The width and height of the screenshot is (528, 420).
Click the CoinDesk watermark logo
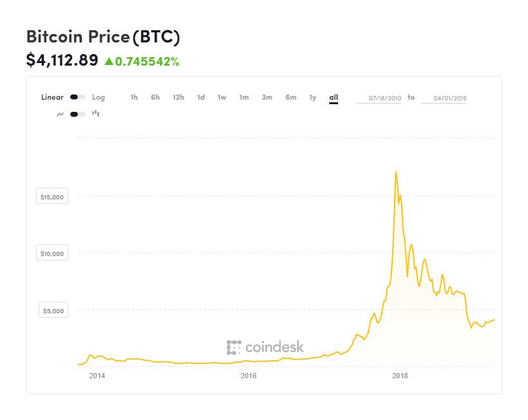tap(265, 347)
